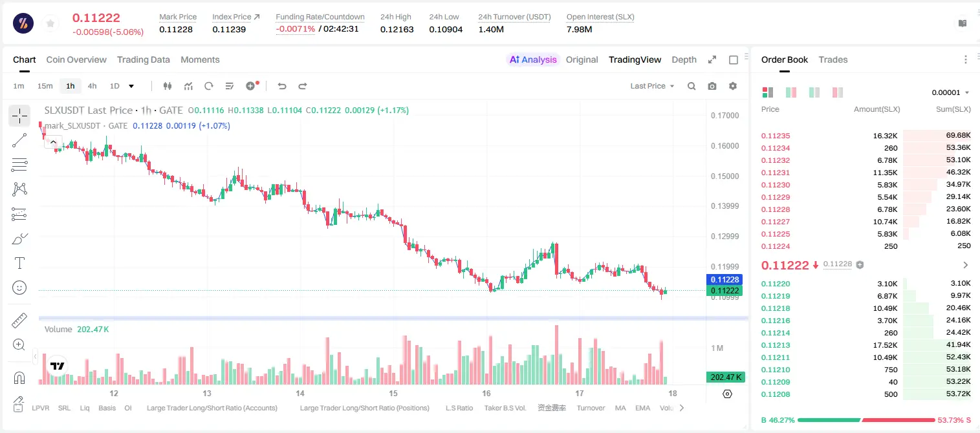980x433 pixels.
Task: Expand the Last Price dropdown
Action: tap(652, 86)
